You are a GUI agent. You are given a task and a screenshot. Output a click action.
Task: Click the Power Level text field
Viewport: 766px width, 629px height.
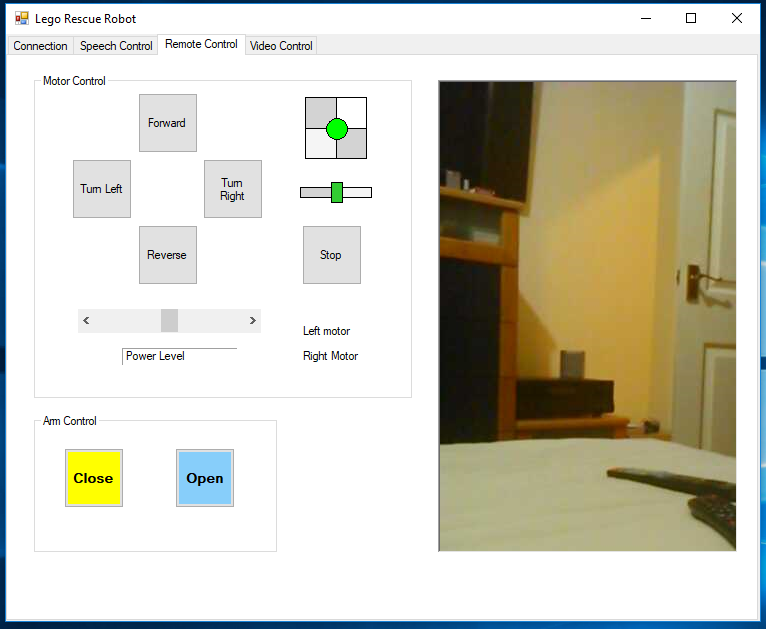[180, 356]
